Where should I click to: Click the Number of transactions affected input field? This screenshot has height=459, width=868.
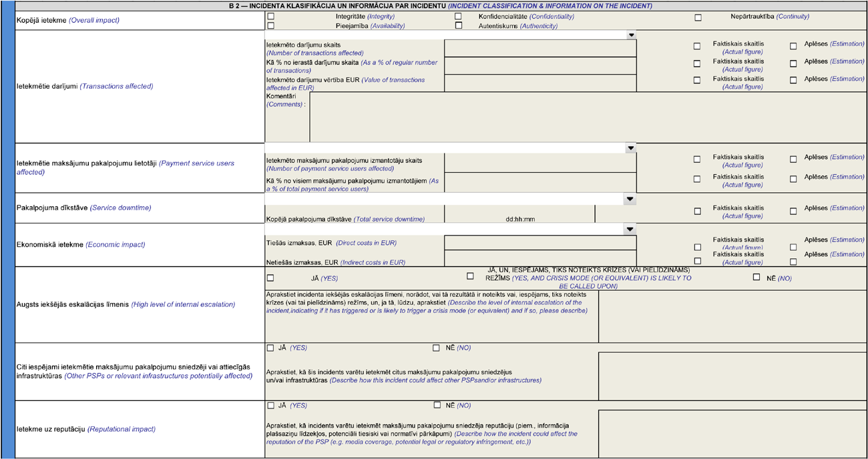pyautogui.click(x=539, y=49)
